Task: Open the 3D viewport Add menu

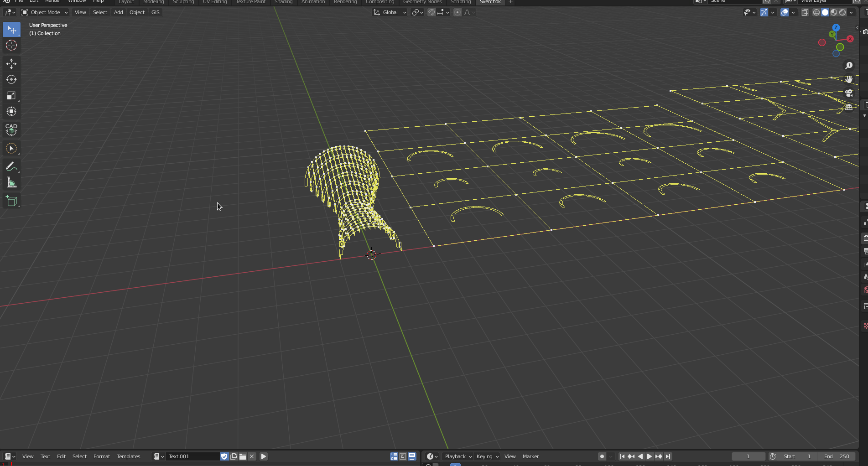Action: point(118,12)
